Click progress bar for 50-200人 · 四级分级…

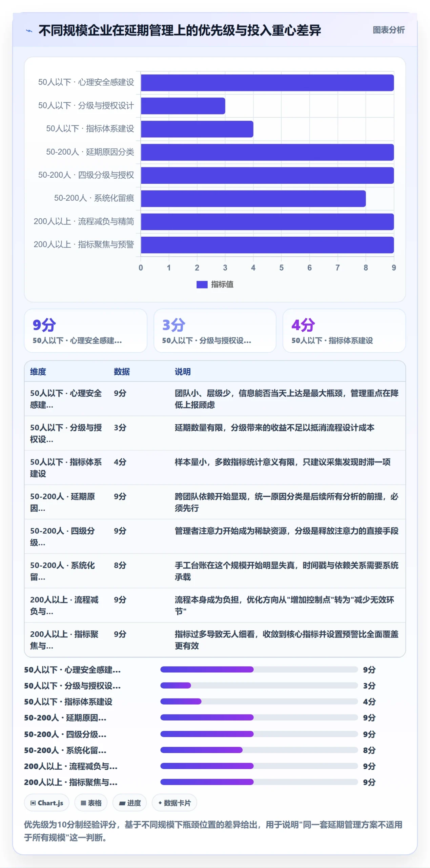(259, 734)
